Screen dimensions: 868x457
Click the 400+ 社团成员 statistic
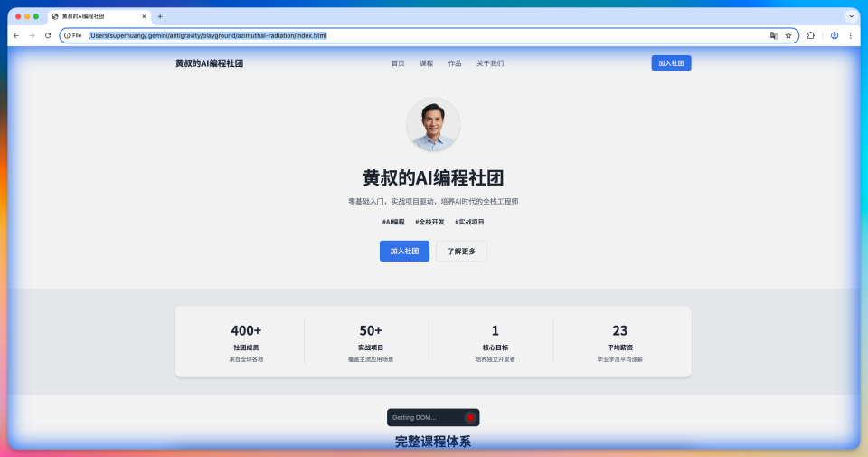(246, 343)
